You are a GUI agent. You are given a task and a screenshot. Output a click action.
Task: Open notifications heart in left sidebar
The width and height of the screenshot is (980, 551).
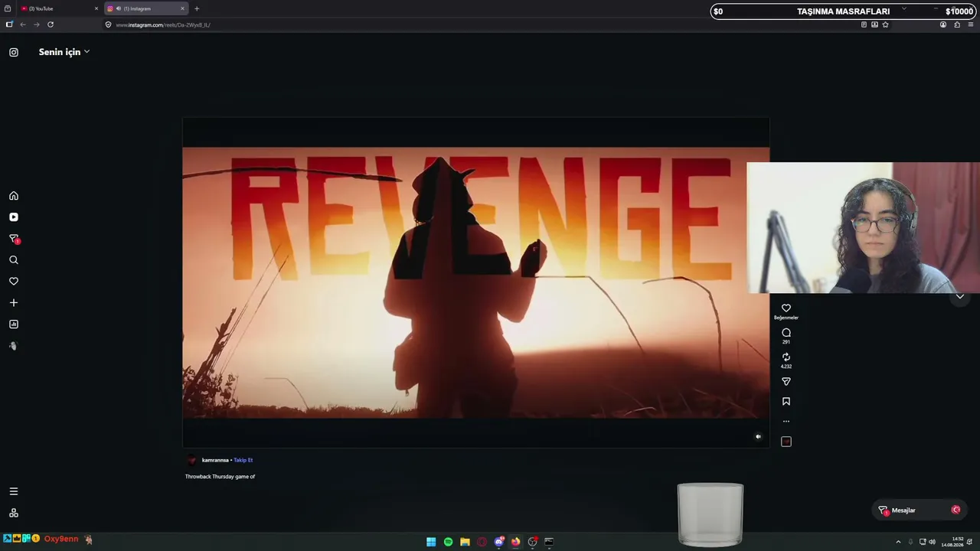click(14, 282)
